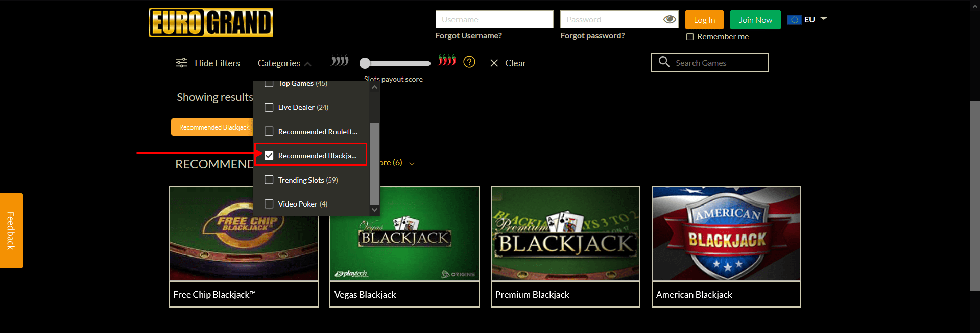Open the Forgot password link
This screenshot has width=980, height=333.
(592, 36)
